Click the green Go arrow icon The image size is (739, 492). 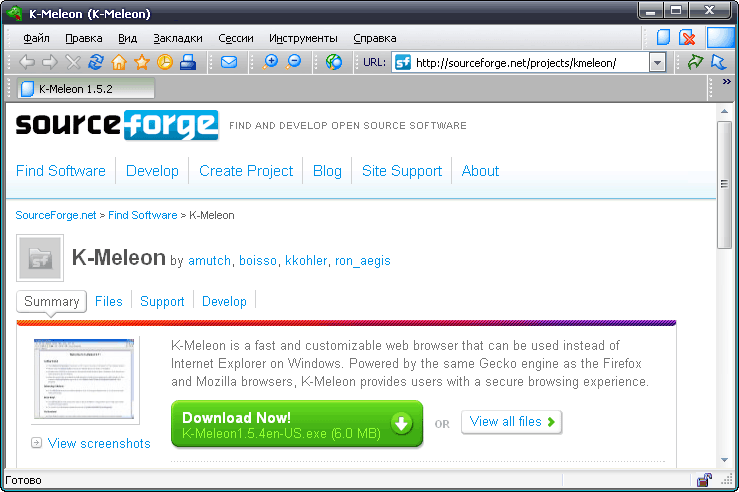695,62
